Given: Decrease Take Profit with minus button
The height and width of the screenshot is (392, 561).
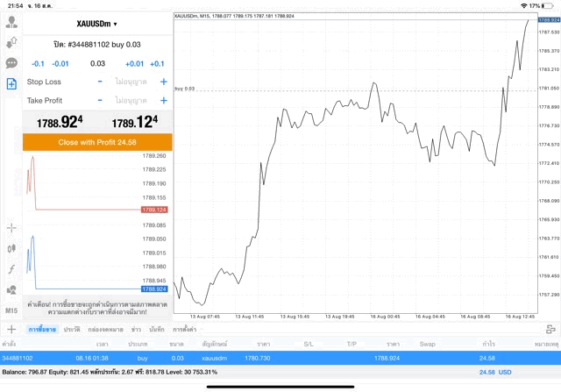Looking at the screenshot, I should (100, 100).
